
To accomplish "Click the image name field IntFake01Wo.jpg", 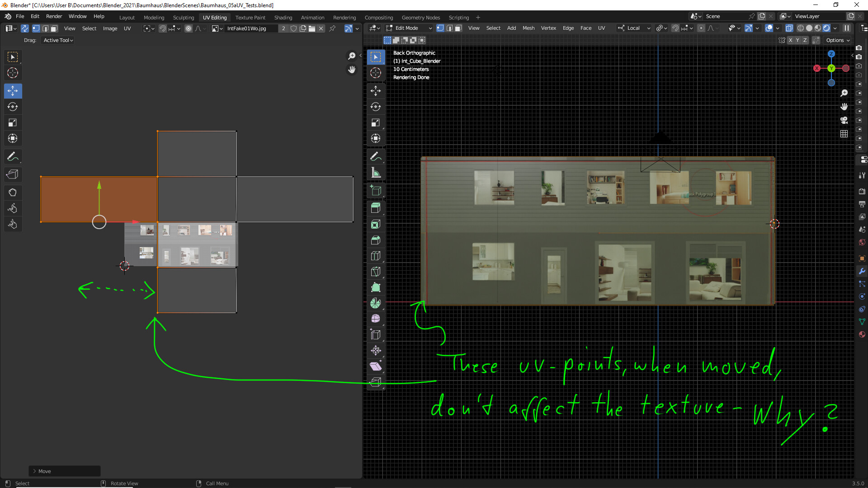I will click(x=251, y=28).
